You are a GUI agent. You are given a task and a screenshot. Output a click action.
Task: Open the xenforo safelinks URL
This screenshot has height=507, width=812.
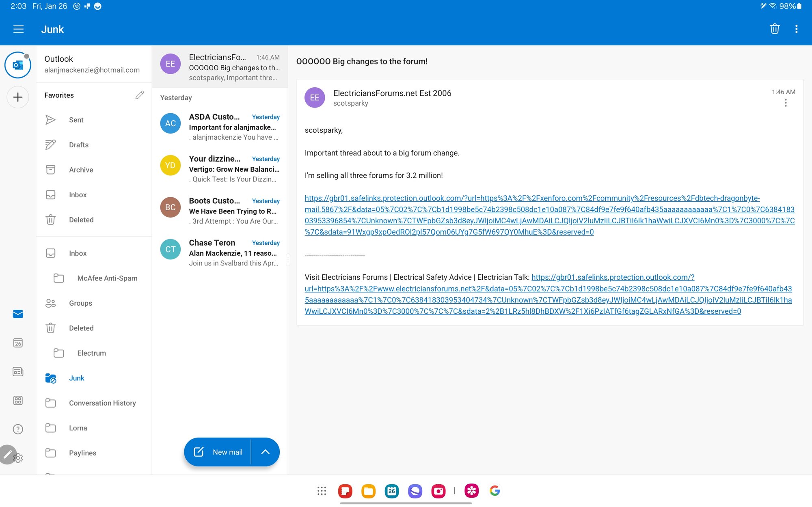pos(550,215)
